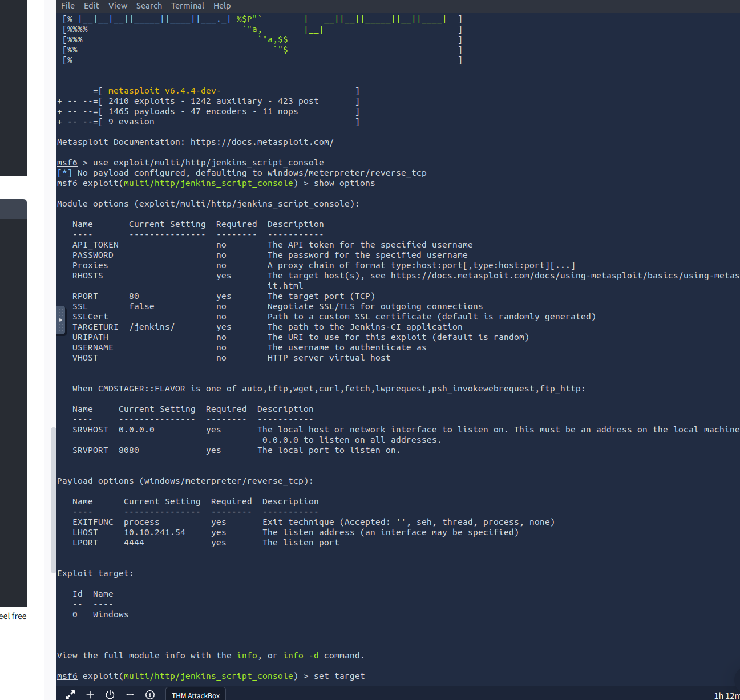Click the USERNAME option name
The image size is (740, 700).
point(92,347)
